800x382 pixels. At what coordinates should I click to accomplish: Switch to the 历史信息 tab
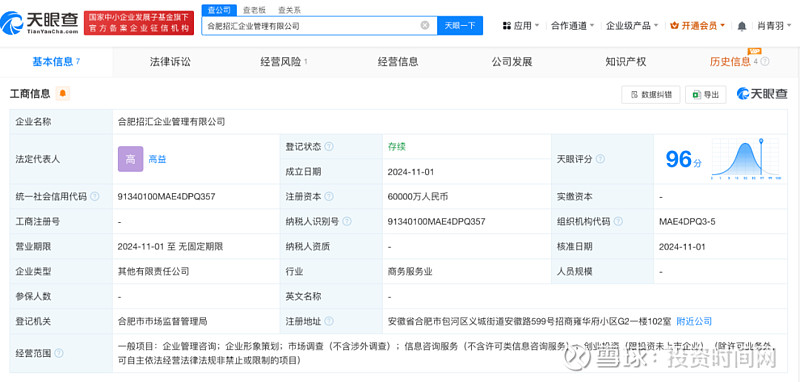pyautogui.click(x=730, y=62)
